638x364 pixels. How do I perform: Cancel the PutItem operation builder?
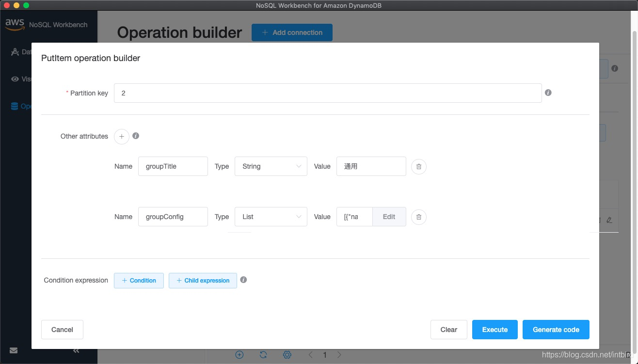click(x=62, y=330)
